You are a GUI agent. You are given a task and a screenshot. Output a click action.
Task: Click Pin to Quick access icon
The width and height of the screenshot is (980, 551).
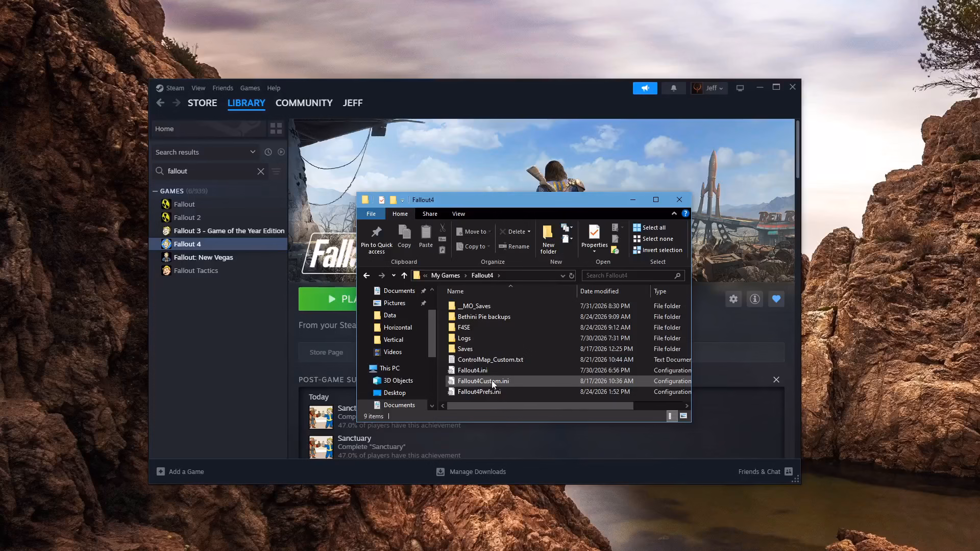[377, 239]
